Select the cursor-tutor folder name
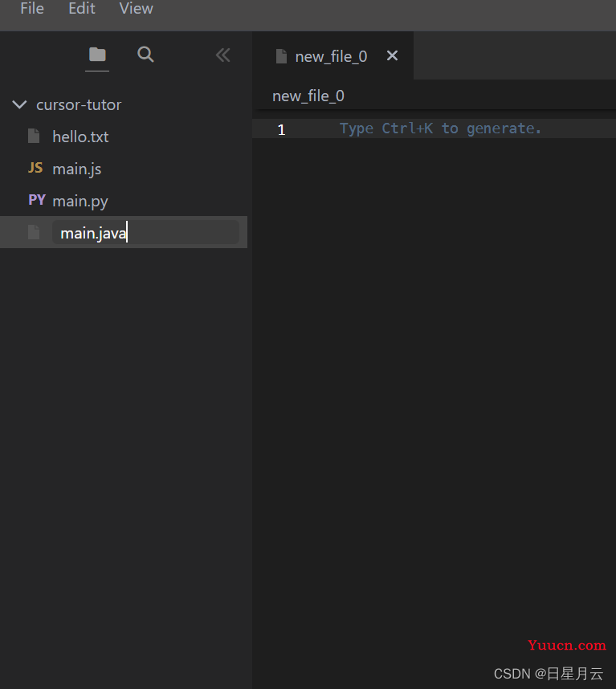The width and height of the screenshot is (616, 689). 79,104
